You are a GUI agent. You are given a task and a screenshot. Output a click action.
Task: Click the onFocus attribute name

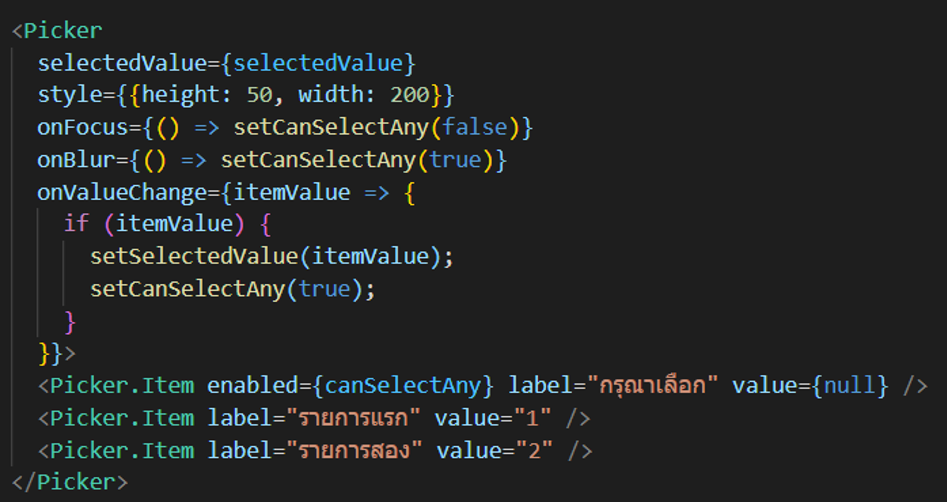click(83, 127)
